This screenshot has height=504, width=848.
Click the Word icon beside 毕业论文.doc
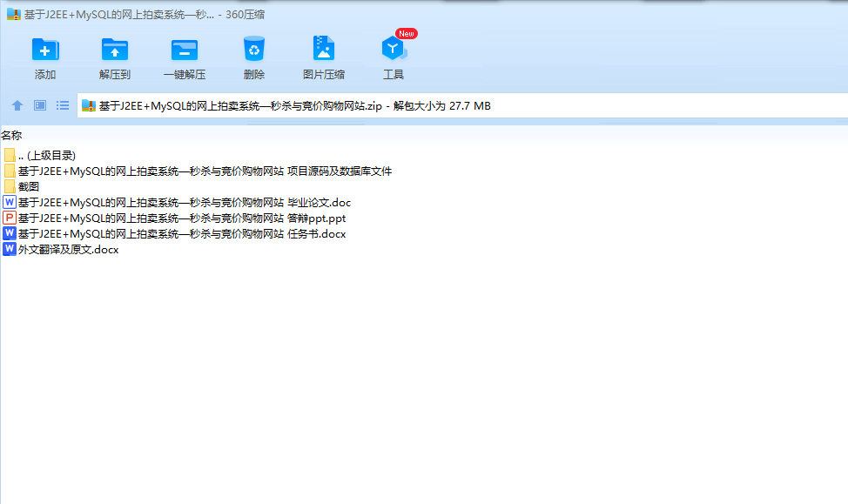coord(10,202)
